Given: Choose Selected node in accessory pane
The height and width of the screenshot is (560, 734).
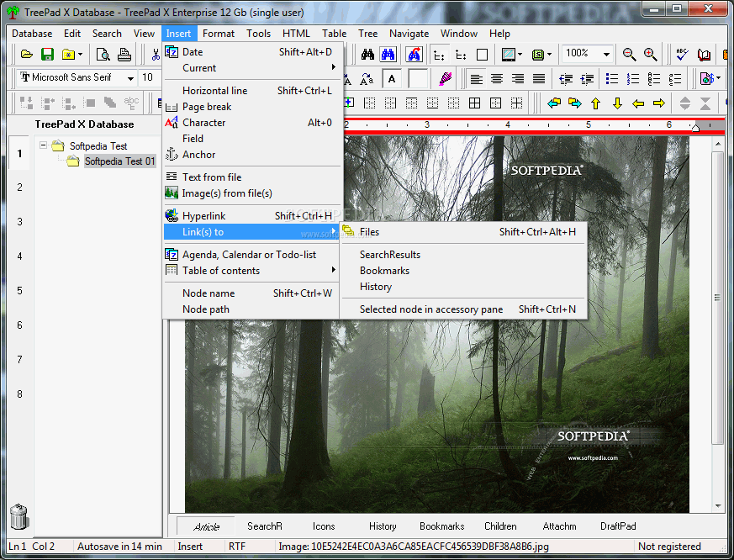Looking at the screenshot, I should (463, 309).
